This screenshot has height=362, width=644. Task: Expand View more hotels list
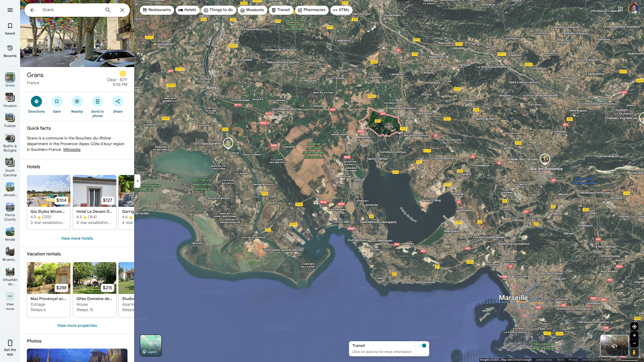[x=77, y=238]
